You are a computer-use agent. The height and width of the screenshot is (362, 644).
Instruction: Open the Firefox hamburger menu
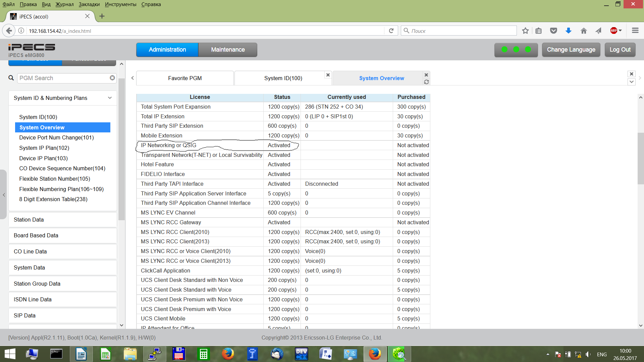click(635, 31)
